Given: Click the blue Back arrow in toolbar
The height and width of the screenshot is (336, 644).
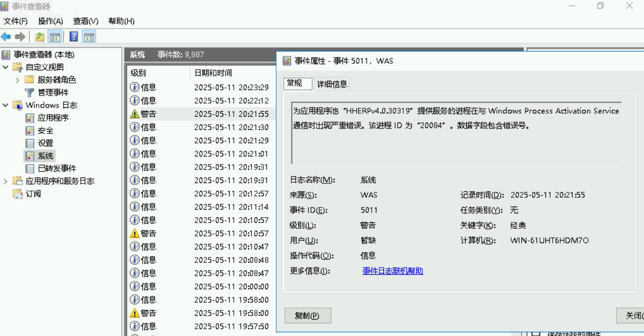Looking at the screenshot, I should pyautogui.click(x=6, y=37).
